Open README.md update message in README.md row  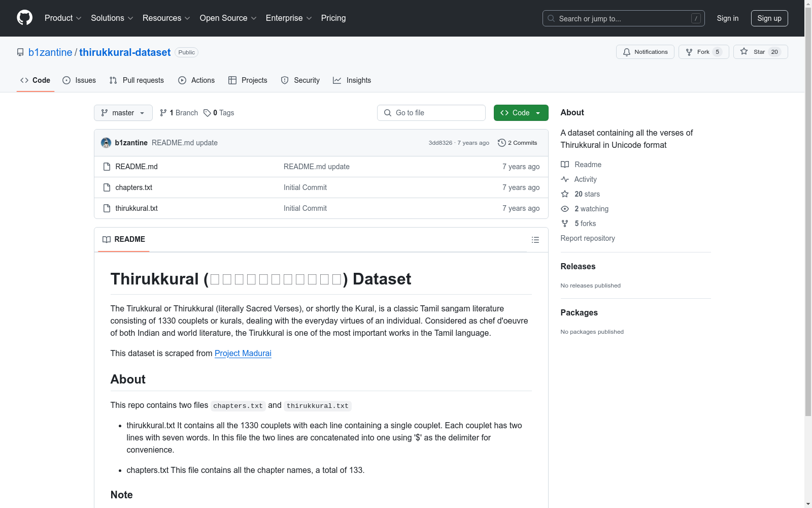click(317, 167)
